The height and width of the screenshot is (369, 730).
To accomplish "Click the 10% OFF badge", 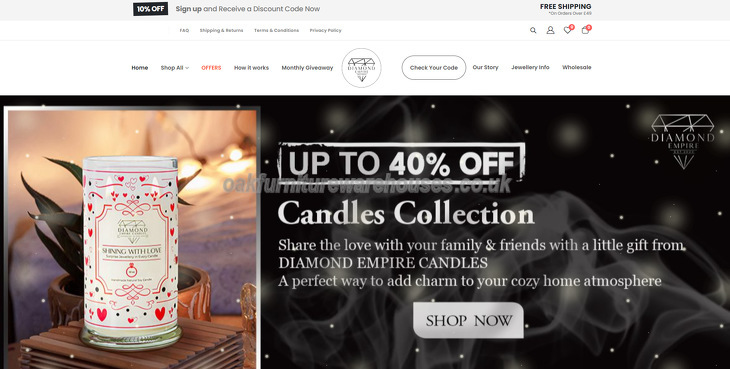I will tap(150, 9).
